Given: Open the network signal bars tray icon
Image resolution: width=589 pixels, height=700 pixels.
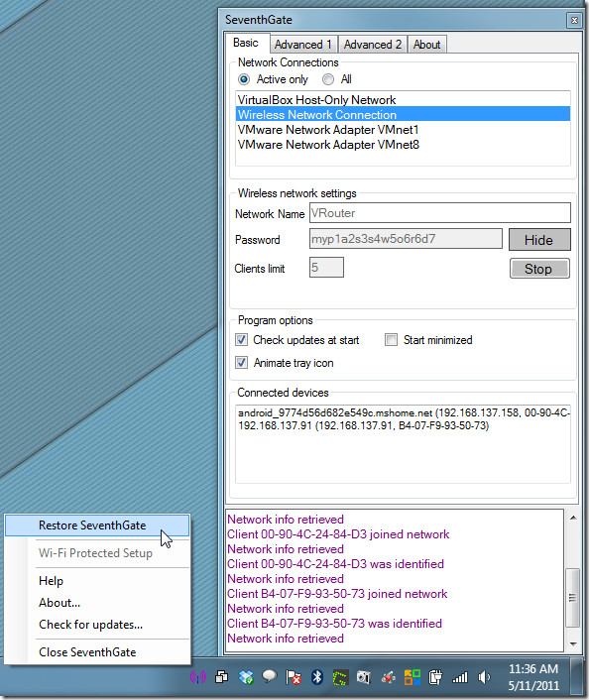Looking at the screenshot, I should point(459,677).
